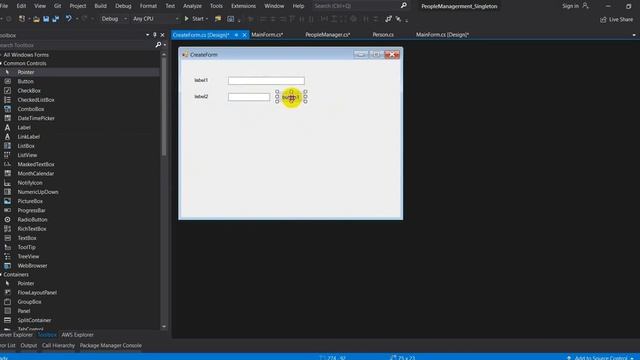Open the Toolbox window options dropdown arrow

(147, 35)
